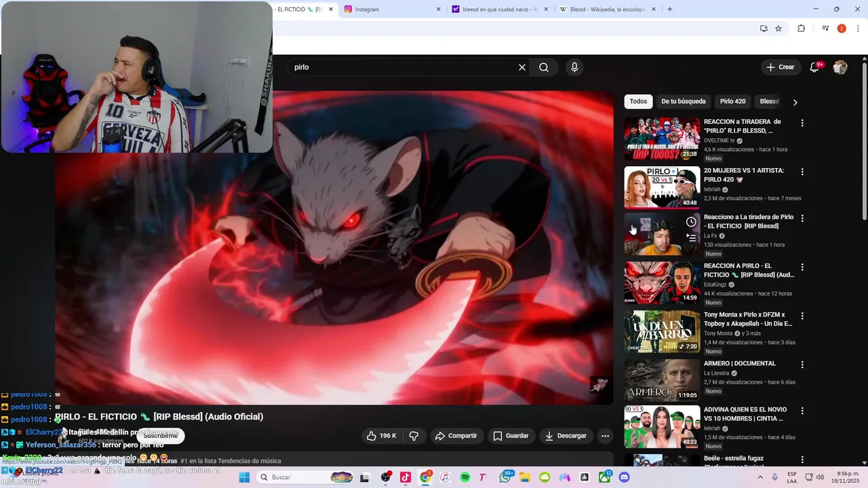
Task: Open options for 'REACCION A PIRLO - EL FICTICIO' video
Action: pyautogui.click(x=802, y=267)
